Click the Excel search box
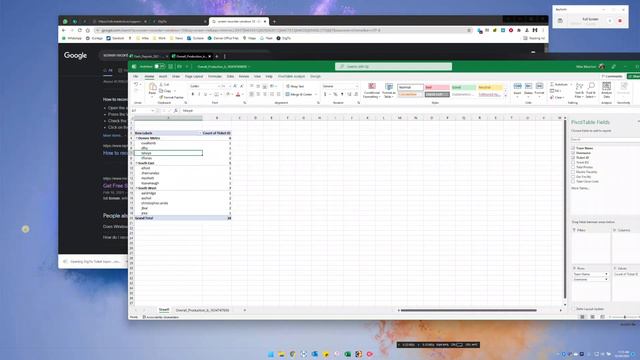The image size is (640, 360). click(393, 66)
